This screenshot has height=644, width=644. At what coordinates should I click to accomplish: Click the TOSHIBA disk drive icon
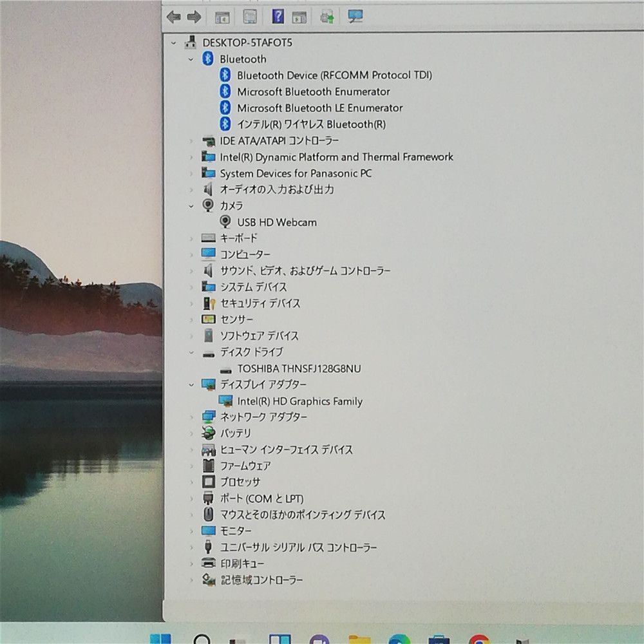(225, 370)
